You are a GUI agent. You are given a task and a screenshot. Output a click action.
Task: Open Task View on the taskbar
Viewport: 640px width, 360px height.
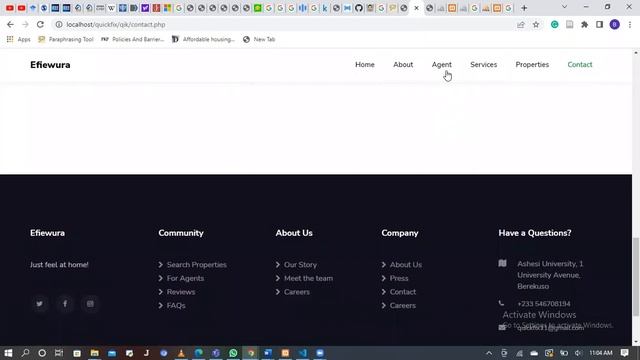[59, 353]
